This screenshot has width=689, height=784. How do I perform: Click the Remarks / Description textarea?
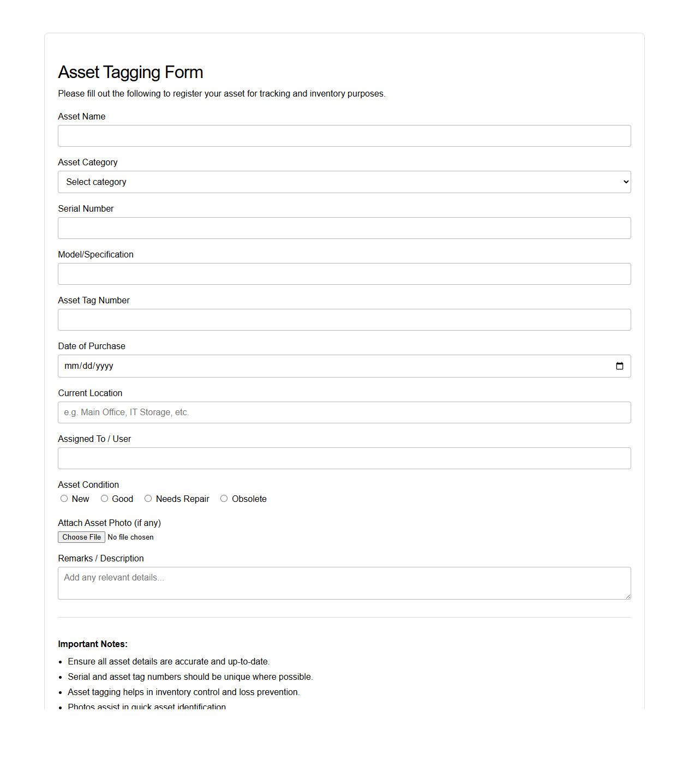pos(344,583)
